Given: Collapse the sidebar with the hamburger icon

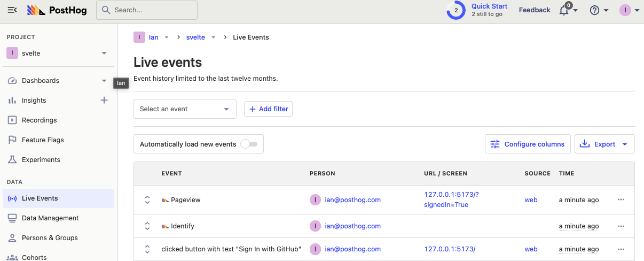Looking at the screenshot, I should tap(12, 10).
